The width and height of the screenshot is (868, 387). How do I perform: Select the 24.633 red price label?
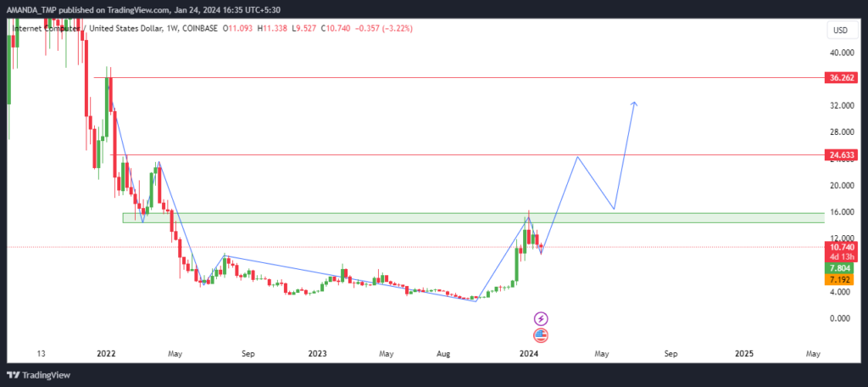click(840, 155)
